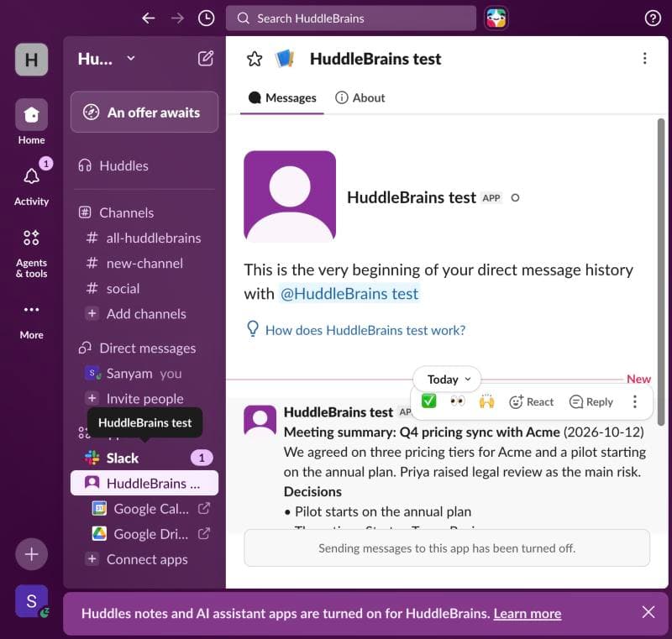672x639 pixels.
Task: React with the eyes emoji
Action: 457,401
